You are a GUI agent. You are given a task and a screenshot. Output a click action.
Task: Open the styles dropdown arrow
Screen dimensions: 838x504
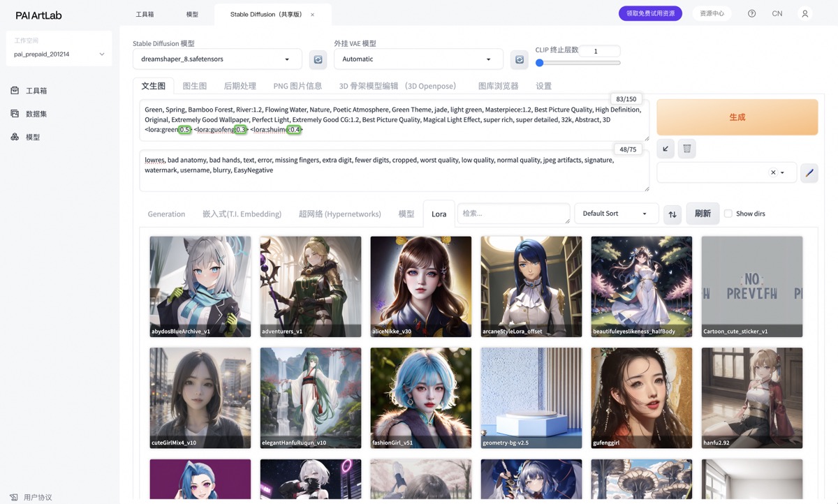(783, 172)
